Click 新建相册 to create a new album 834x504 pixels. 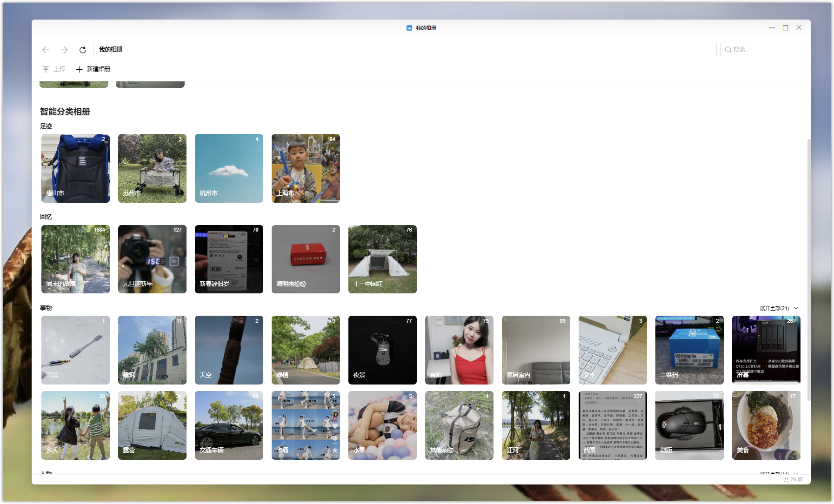pyautogui.click(x=93, y=69)
